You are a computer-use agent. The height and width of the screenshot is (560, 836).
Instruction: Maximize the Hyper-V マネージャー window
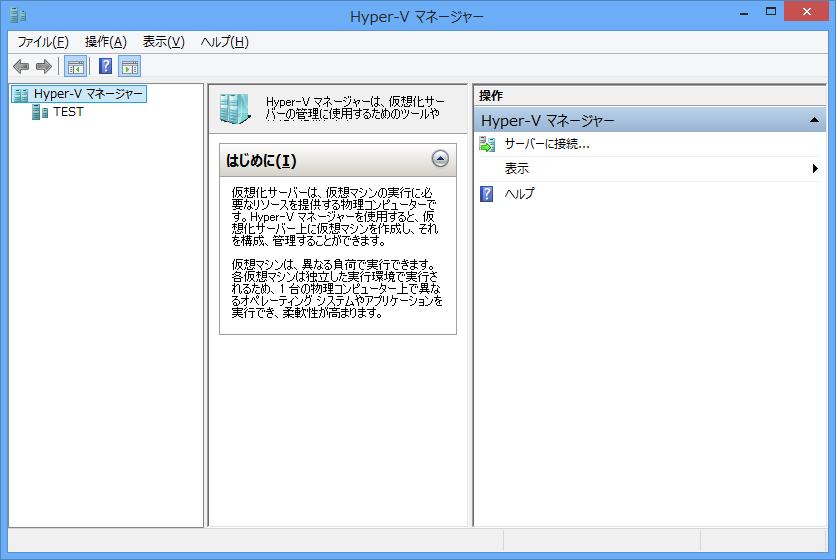click(770, 12)
